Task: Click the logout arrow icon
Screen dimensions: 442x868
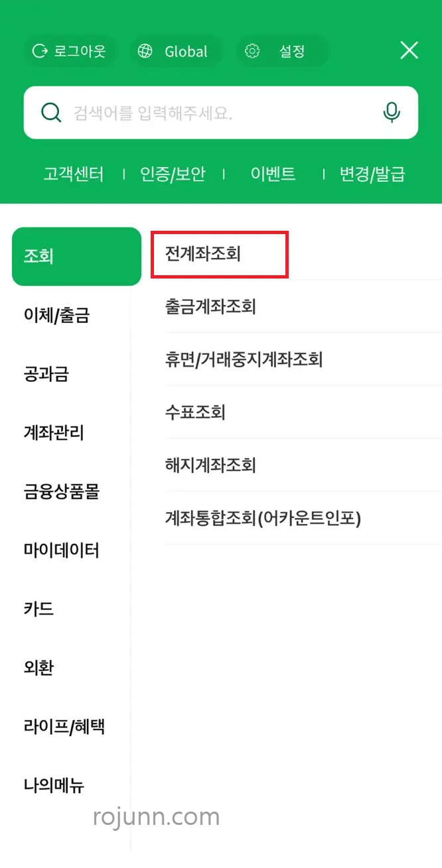Action: click(x=41, y=50)
